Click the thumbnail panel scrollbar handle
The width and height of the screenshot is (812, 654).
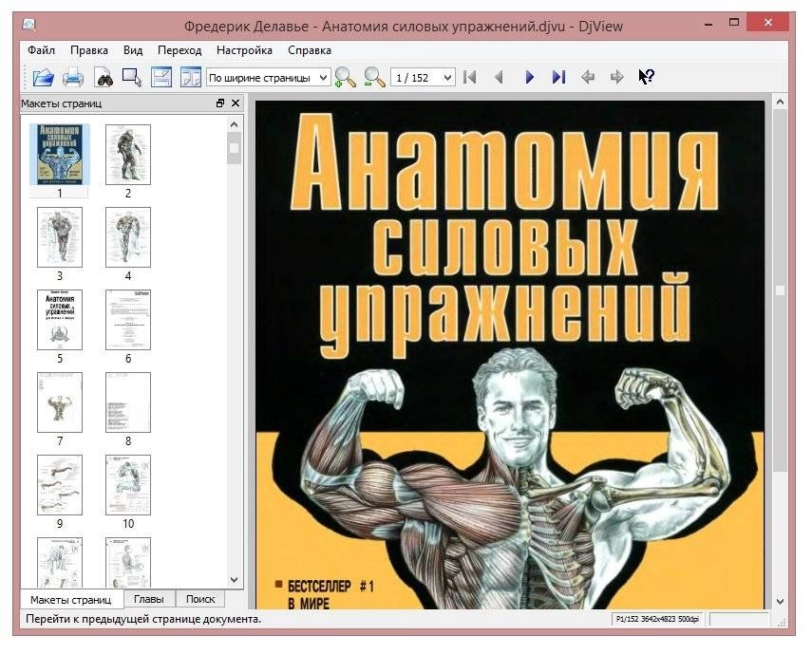[x=234, y=148]
